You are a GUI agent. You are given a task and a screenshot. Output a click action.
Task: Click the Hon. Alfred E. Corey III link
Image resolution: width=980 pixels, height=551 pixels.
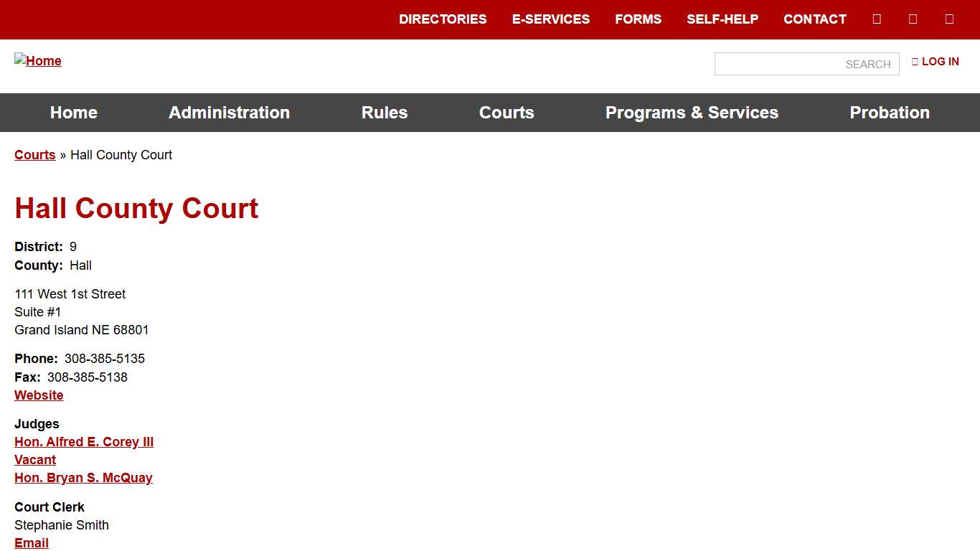pyautogui.click(x=84, y=442)
